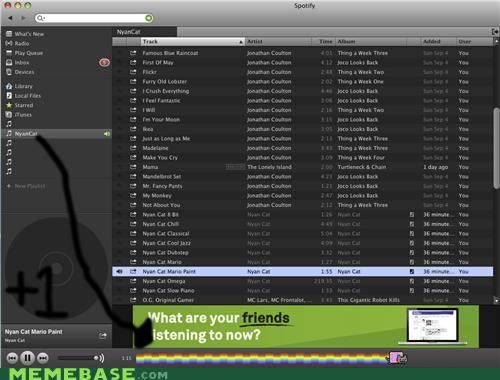Open Starred in the sidebar
This screenshot has width=500, height=380.
(24, 105)
